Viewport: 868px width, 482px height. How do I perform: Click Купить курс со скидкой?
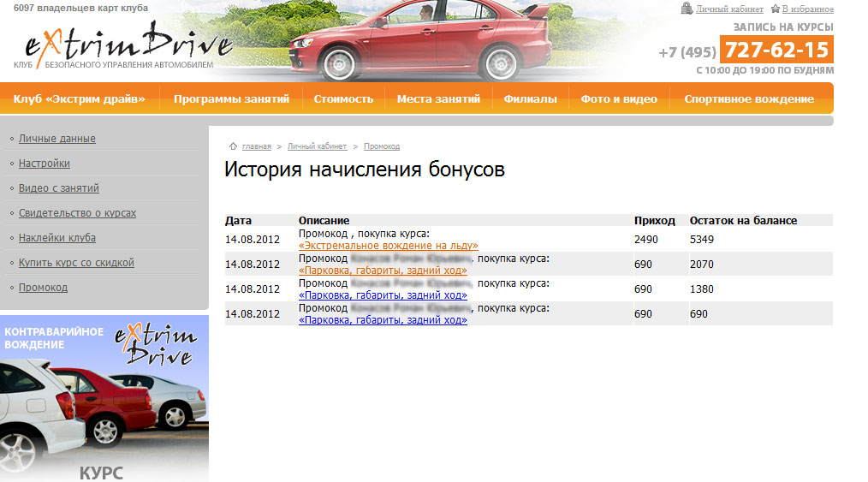[x=76, y=263]
